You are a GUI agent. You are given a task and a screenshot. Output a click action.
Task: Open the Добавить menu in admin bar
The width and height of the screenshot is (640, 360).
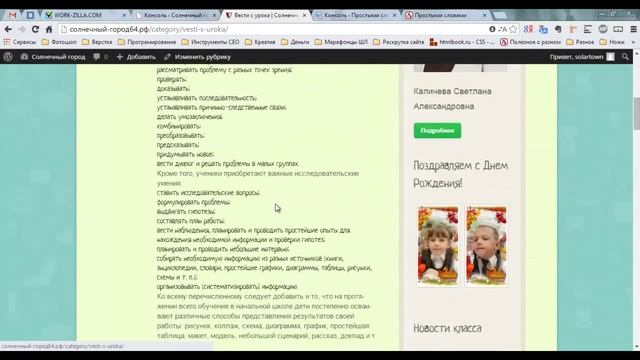tap(136, 57)
